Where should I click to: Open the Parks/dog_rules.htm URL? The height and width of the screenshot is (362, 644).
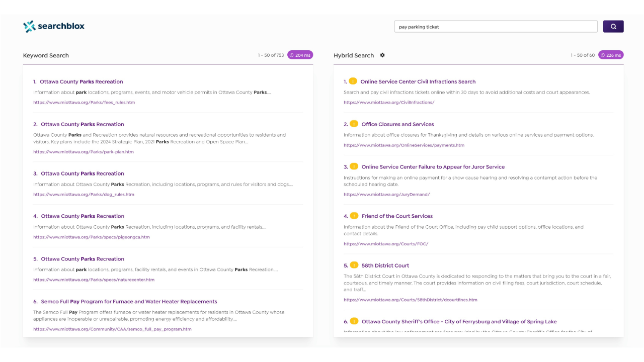pyautogui.click(x=84, y=195)
